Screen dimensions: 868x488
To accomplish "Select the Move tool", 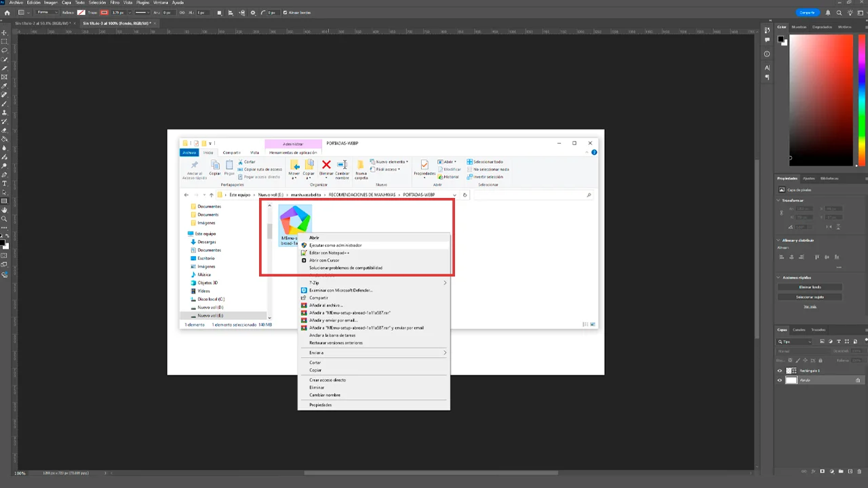I will tap(4, 33).
